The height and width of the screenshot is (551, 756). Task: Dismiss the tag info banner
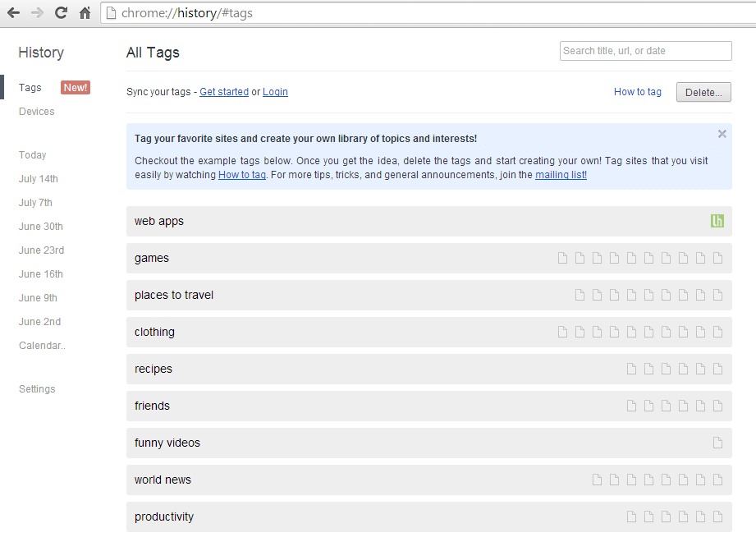722,134
